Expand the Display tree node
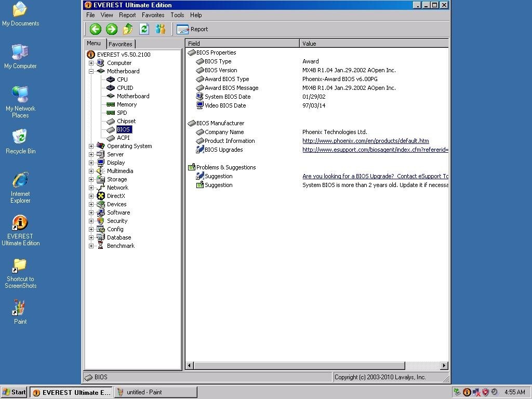The width and height of the screenshot is (532, 399). [91, 163]
